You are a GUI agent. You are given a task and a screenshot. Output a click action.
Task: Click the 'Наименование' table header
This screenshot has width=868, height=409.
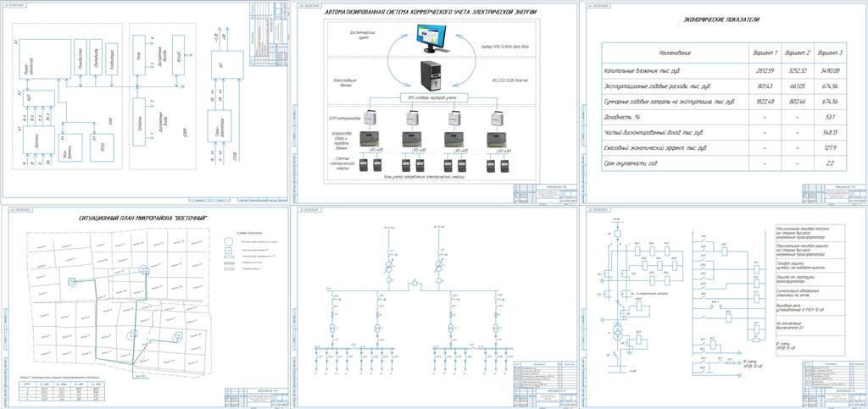point(675,53)
